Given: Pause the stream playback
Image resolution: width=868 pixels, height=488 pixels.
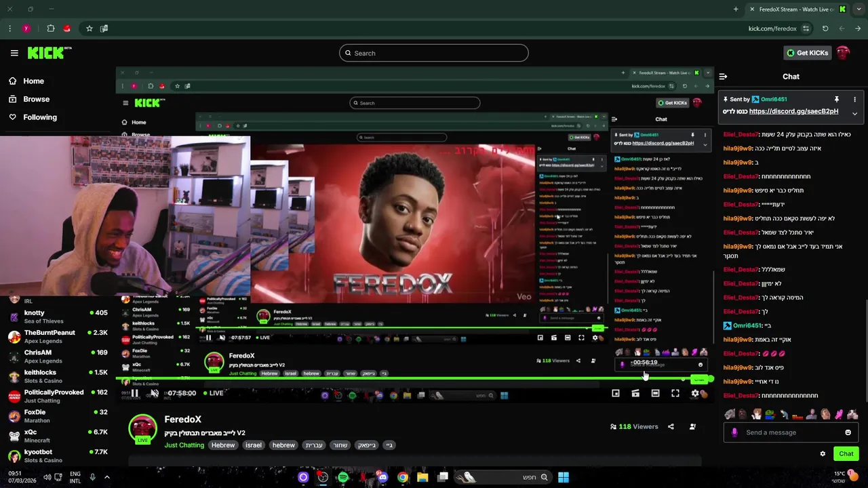Looking at the screenshot, I should pos(135,393).
